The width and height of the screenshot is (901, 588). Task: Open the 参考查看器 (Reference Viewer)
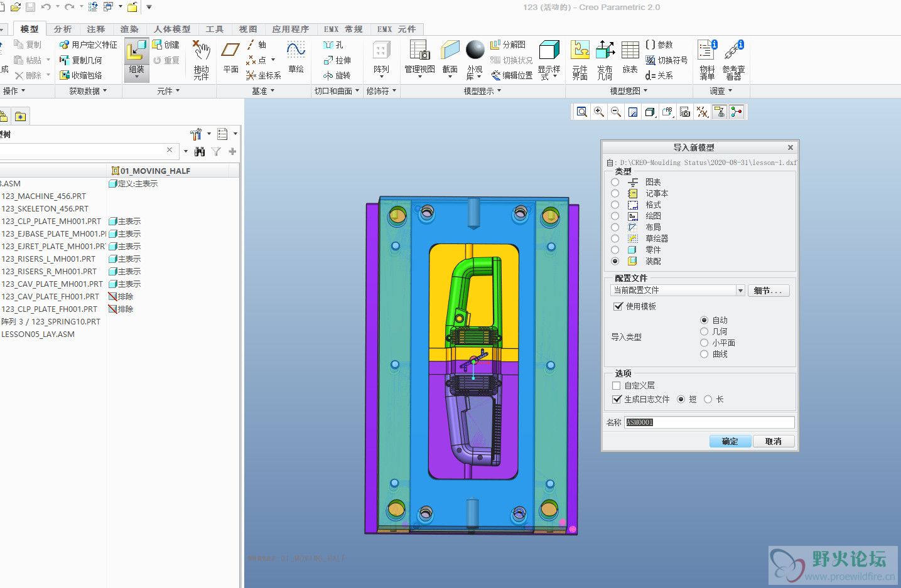pyautogui.click(x=733, y=60)
